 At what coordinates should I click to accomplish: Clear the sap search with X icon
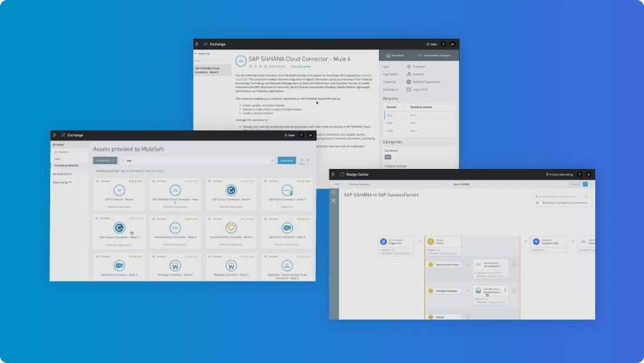coord(272,160)
